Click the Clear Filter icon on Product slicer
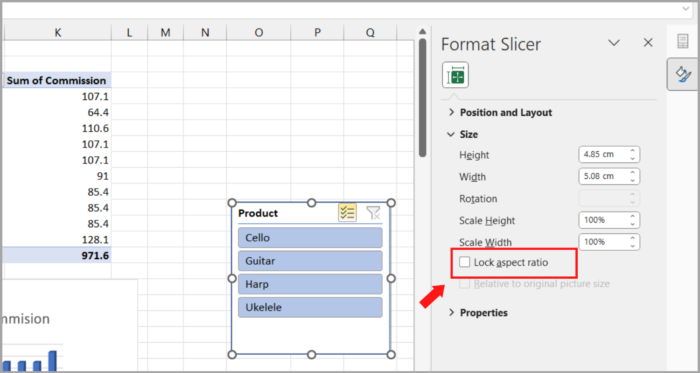 point(373,213)
